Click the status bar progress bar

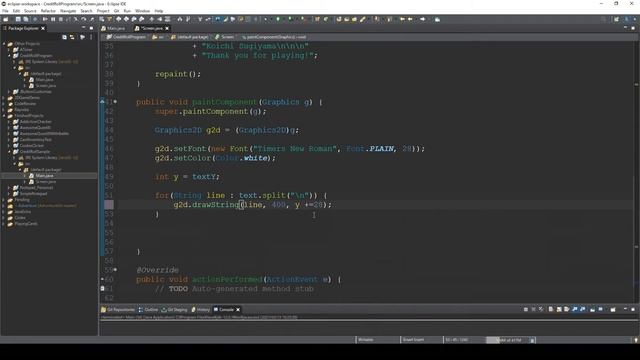[507, 340]
